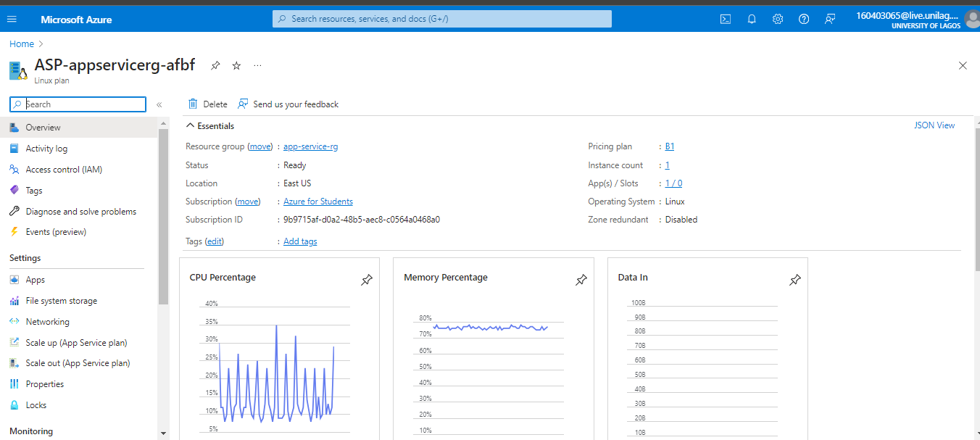Click the Diagnose and solve problems icon
The width and height of the screenshot is (980, 440).
click(x=14, y=212)
